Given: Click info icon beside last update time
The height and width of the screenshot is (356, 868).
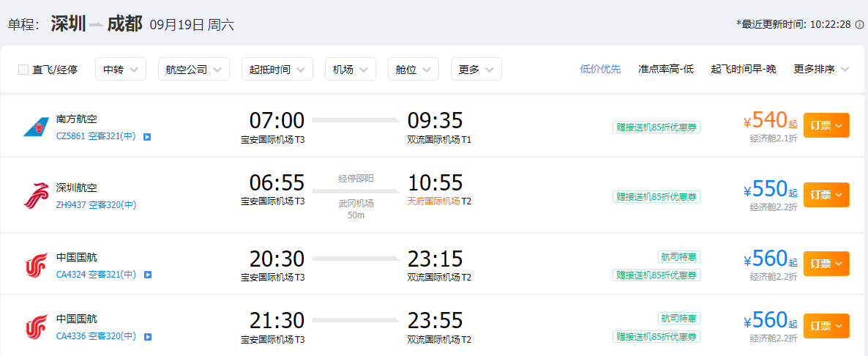Looking at the screenshot, I should point(860,24).
